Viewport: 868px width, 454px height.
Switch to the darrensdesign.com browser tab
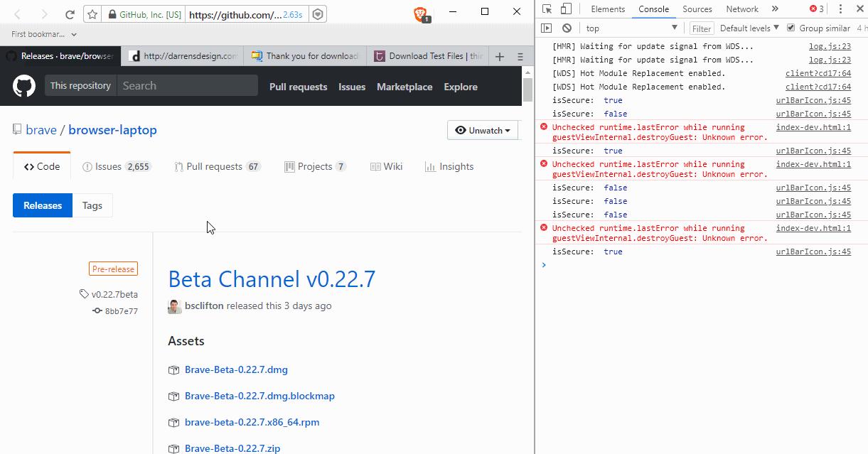point(183,56)
